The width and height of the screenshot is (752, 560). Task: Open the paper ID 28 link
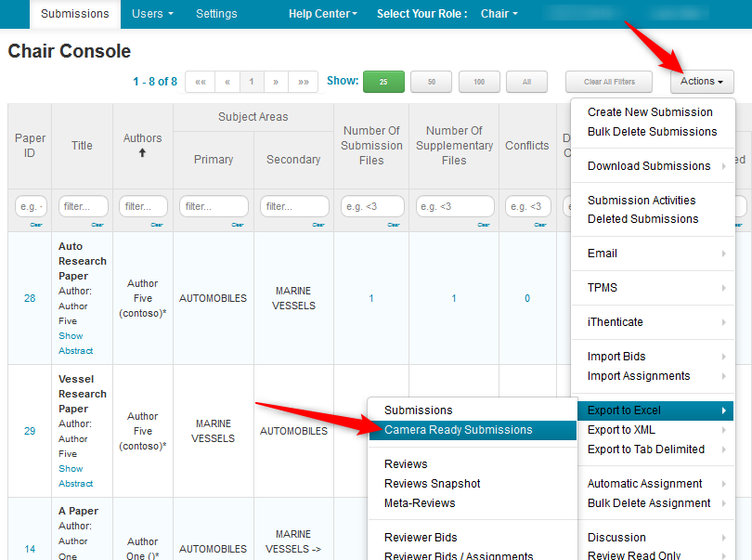coord(30,298)
